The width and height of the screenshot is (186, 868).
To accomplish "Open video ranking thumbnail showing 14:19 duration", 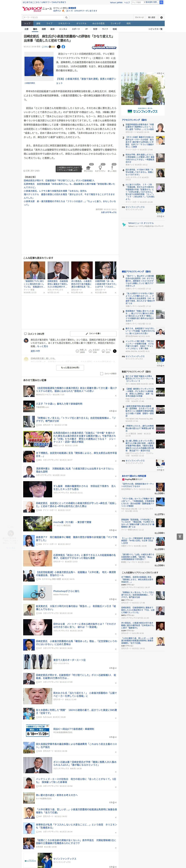I will [x=160, y=429].
